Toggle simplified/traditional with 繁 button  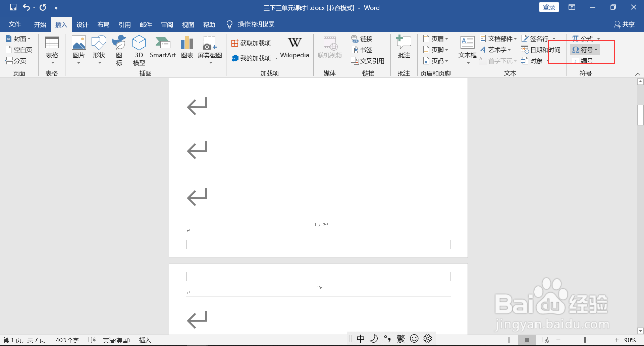point(400,339)
